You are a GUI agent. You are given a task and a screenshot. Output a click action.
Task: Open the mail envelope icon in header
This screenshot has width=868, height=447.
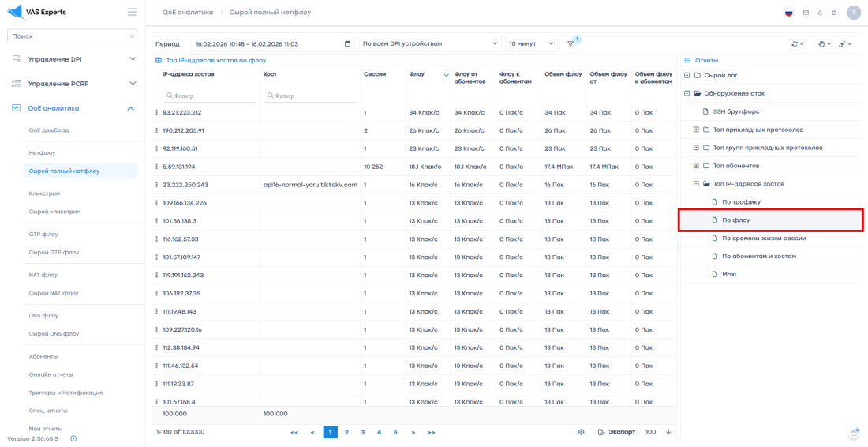806,13
